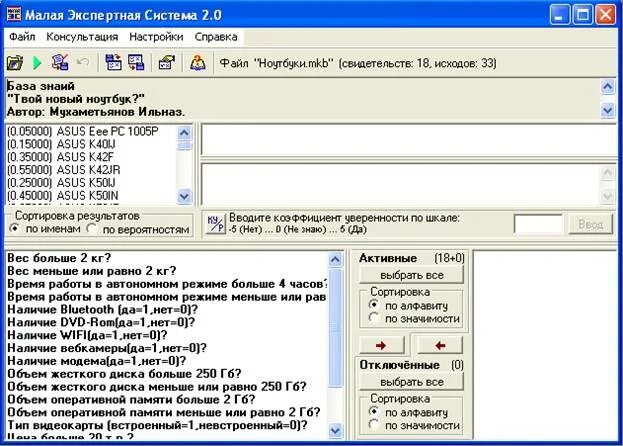The width and height of the screenshot is (623, 446).
Task: Move evidence to disabled with right red arrow
Action: tap(381, 346)
